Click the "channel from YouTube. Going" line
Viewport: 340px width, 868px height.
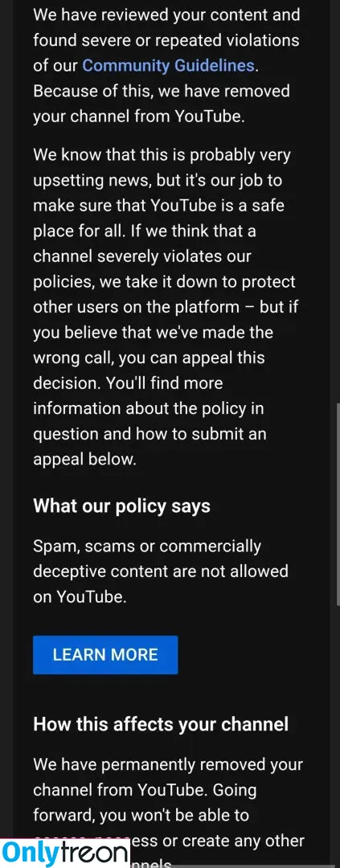[x=145, y=789]
